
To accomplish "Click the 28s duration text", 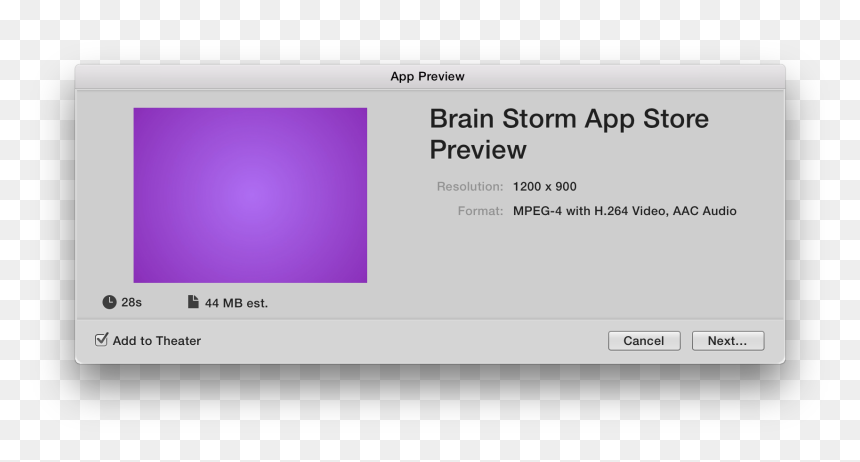I will coord(132,302).
